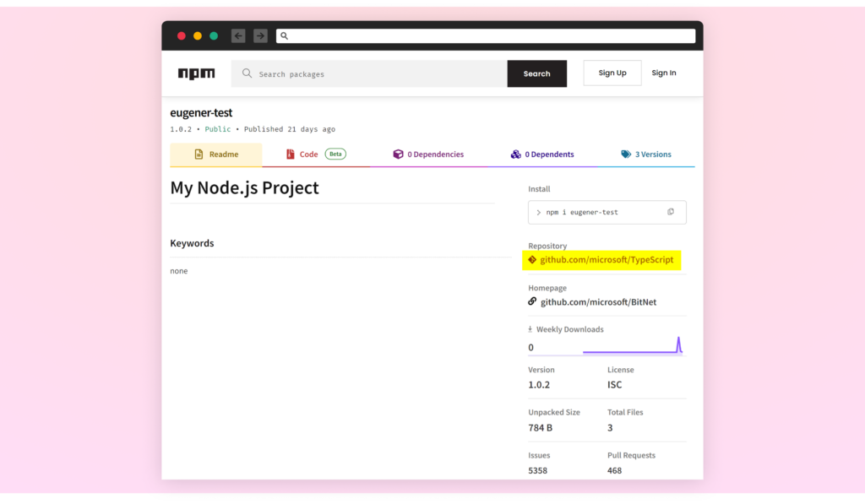Viewport: 865px width, 504px height.
Task: Click the My Node.js Project heading
Action: (244, 187)
